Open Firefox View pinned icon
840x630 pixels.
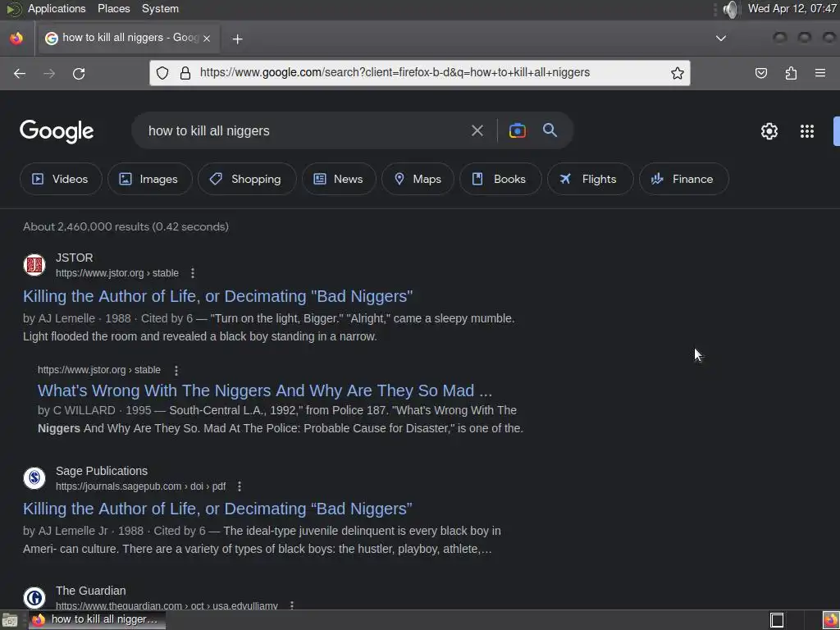point(16,38)
